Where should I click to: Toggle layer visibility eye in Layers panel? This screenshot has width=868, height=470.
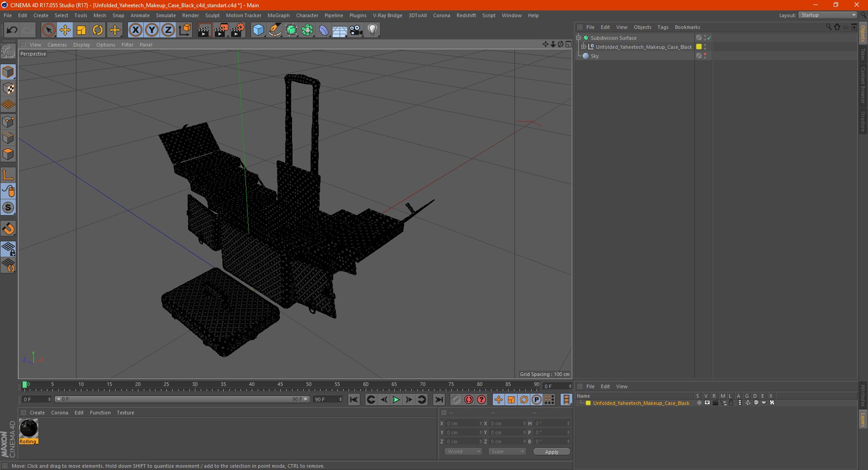pos(707,403)
